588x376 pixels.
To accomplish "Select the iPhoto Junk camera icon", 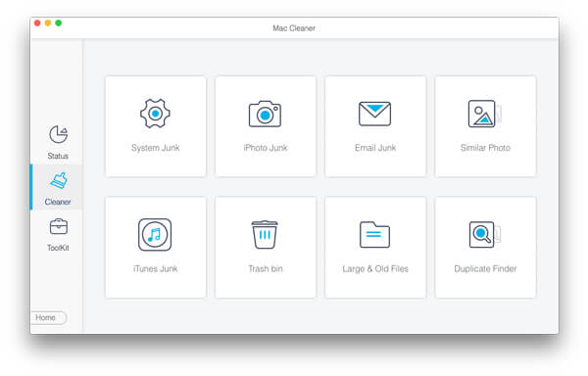I will pos(265,114).
